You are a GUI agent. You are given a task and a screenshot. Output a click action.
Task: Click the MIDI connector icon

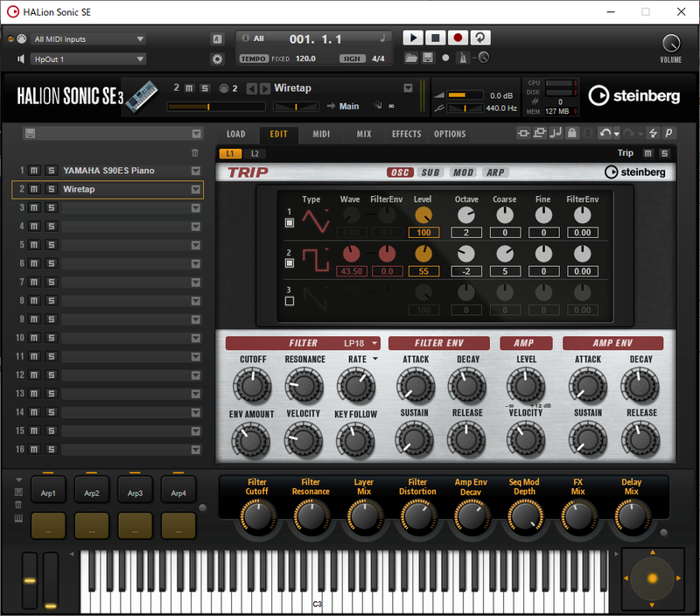tap(21, 38)
